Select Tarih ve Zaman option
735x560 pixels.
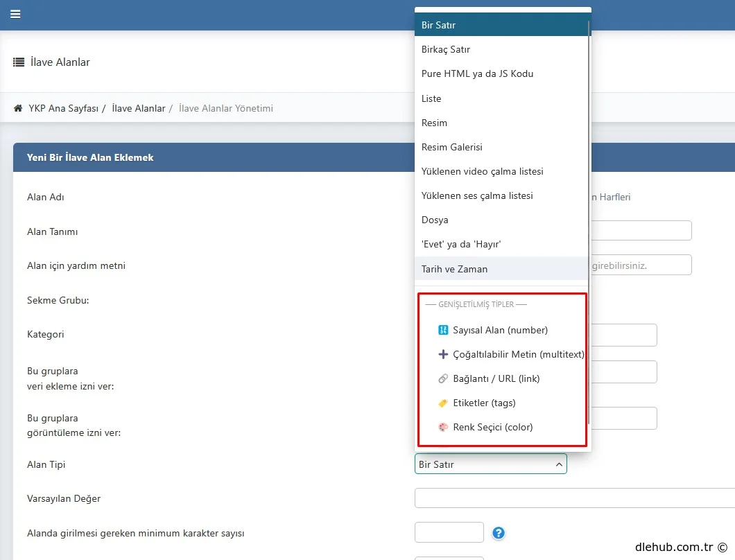coord(454,269)
